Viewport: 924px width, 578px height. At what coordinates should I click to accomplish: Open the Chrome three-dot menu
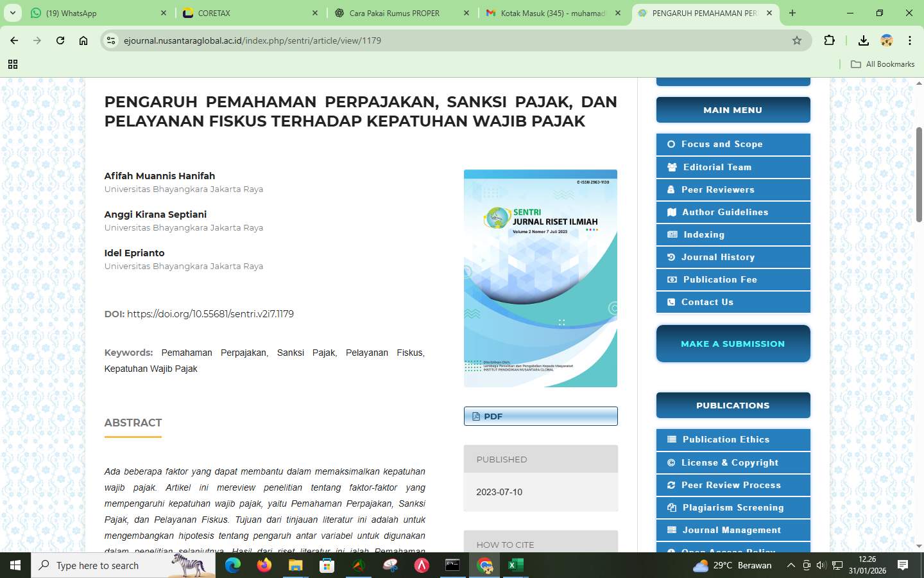tap(910, 40)
